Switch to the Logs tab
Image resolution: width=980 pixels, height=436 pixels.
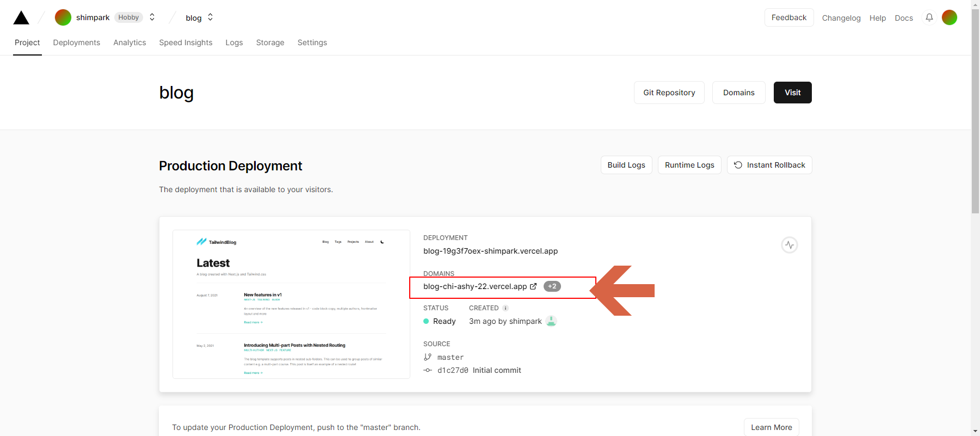point(234,42)
